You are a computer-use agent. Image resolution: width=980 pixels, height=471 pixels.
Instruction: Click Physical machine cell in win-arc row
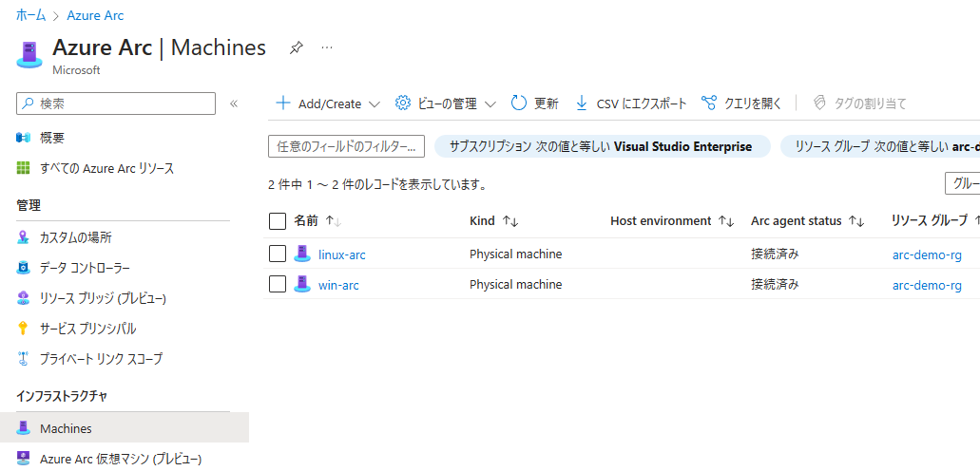(515, 284)
